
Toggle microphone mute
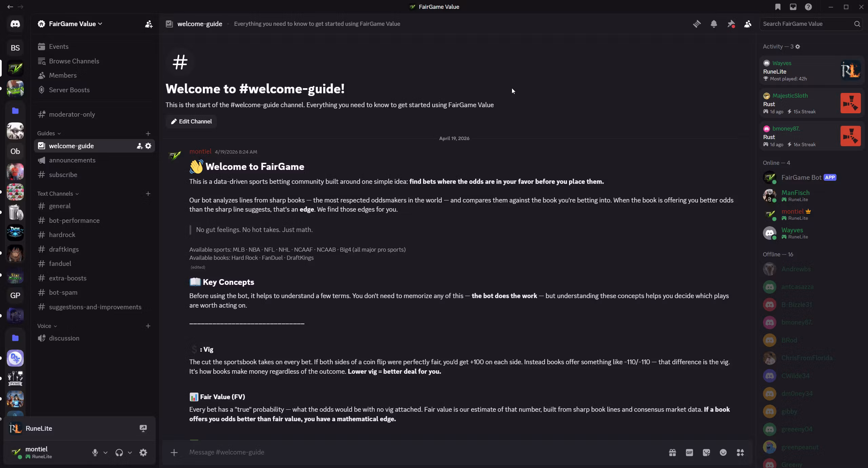pyautogui.click(x=95, y=452)
